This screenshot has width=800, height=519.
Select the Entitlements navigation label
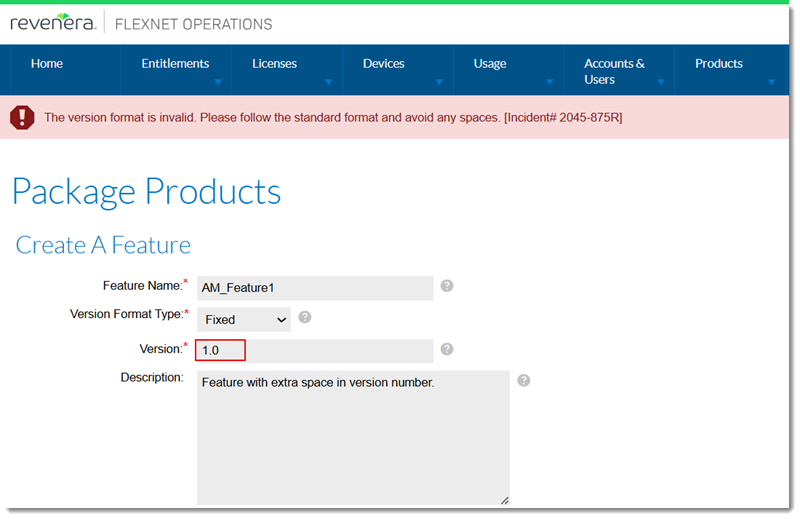coord(175,64)
